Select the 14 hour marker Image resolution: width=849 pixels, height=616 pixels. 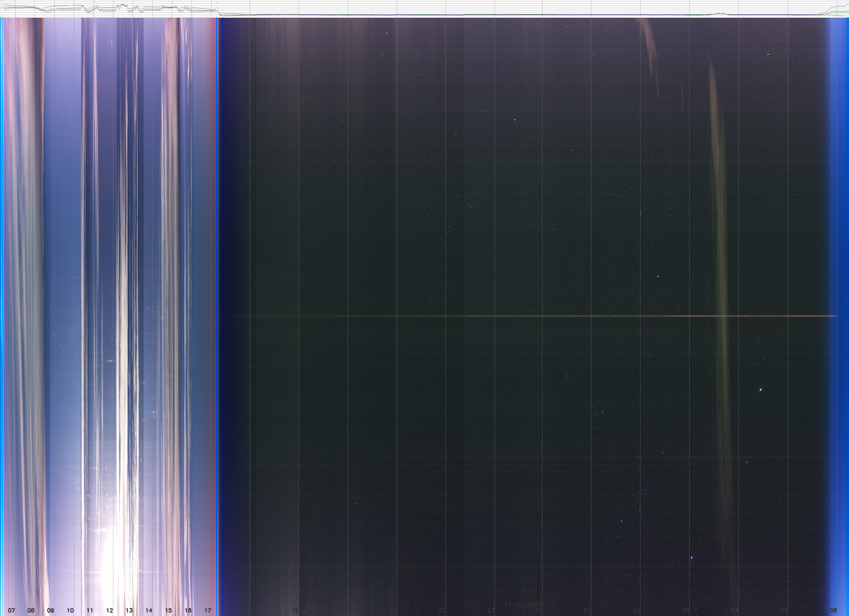(149, 610)
